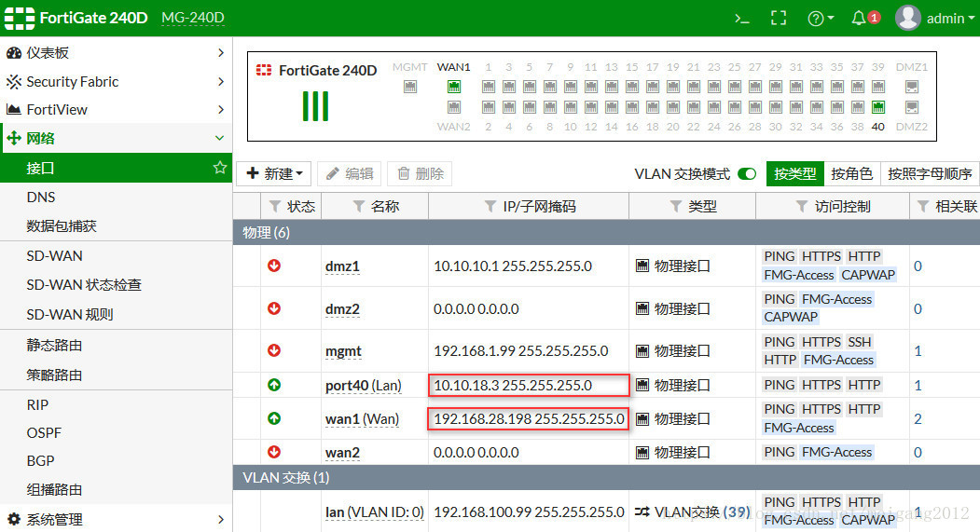The width and height of the screenshot is (980, 532).
Task: Expand the Security Fabric menu
Action: tap(117, 82)
